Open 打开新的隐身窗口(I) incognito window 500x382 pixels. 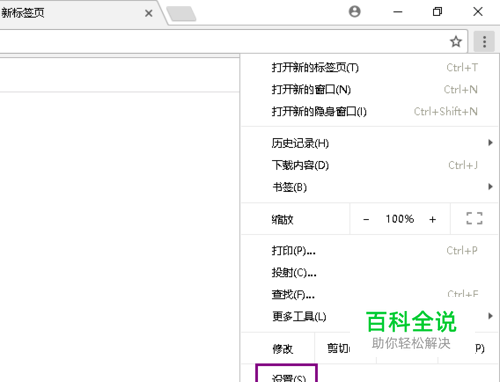[369, 111]
